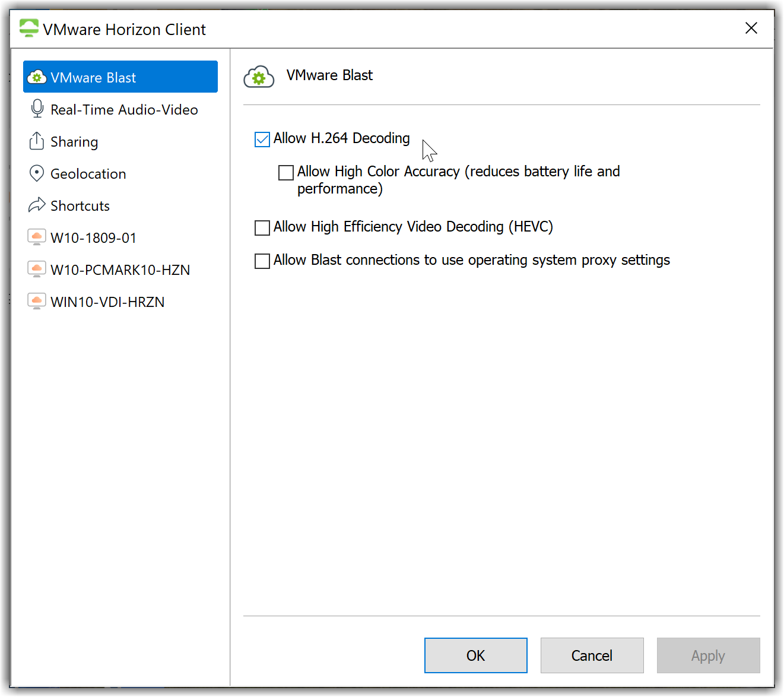Screen dimensions: 784x697
Task: Disable Allow H.264 Decoding checkbox
Action: pyautogui.click(x=262, y=140)
